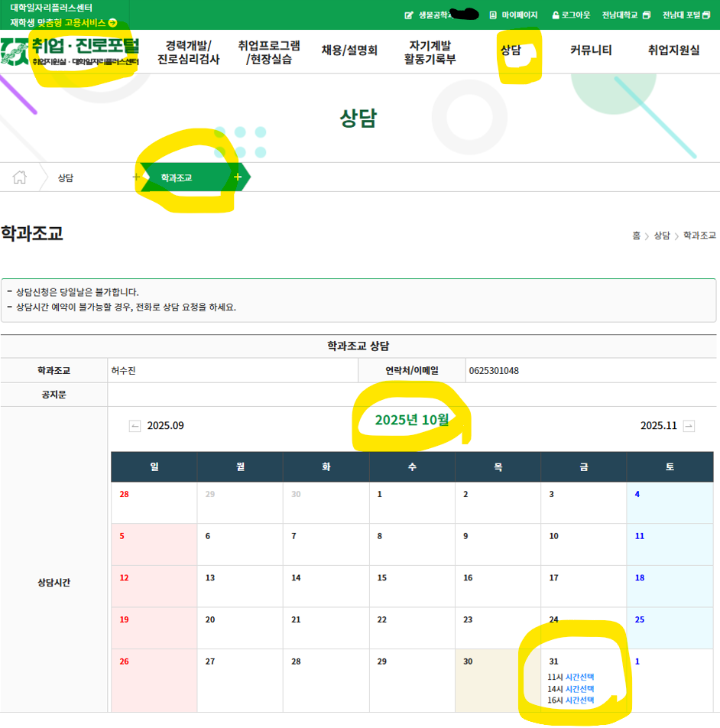This screenshot has height=728, width=720.
Task: Advance to next month with right arrow
Action: click(689, 426)
